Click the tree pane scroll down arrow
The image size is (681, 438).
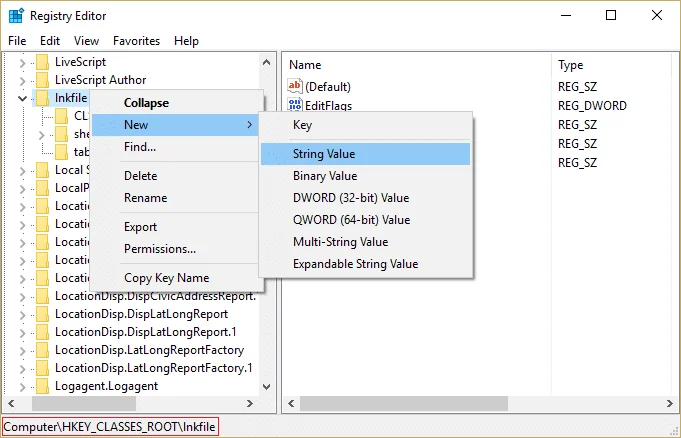point(267,386)
